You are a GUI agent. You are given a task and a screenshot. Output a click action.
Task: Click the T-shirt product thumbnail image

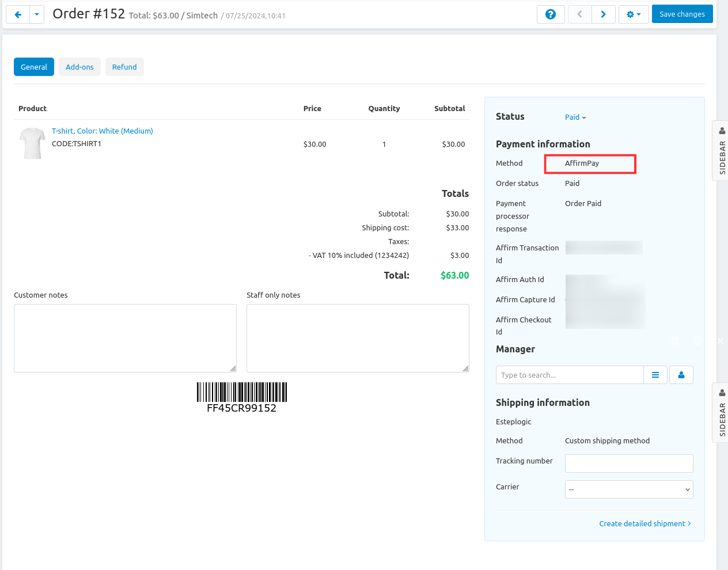[32, 142]
